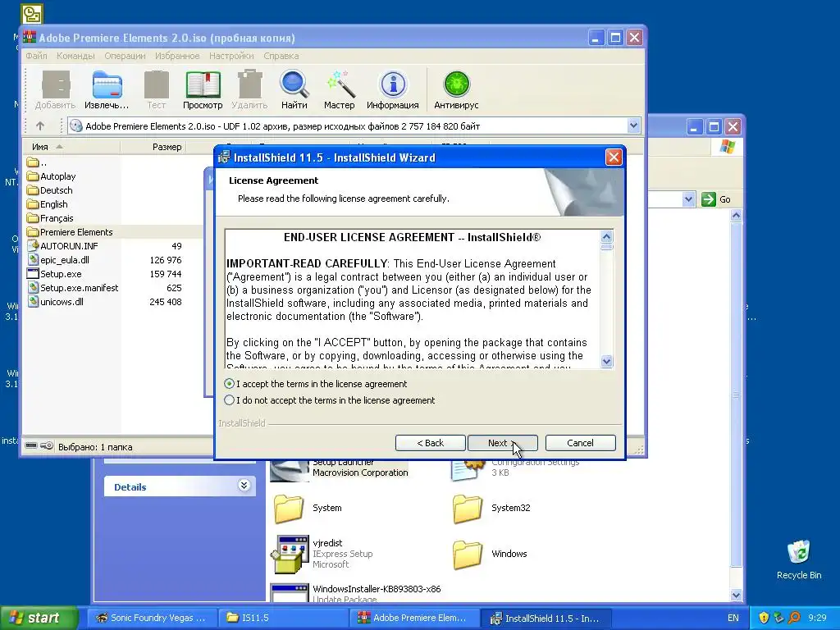This screenshot has width=840, height=630.
Task: Select the vjredist IExpress Setup file
Action: [322, 554]
